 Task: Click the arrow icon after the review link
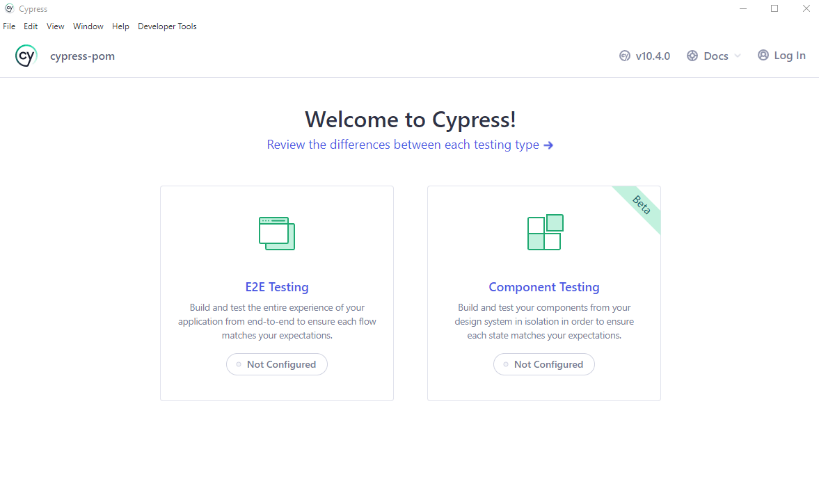(548, 145)
